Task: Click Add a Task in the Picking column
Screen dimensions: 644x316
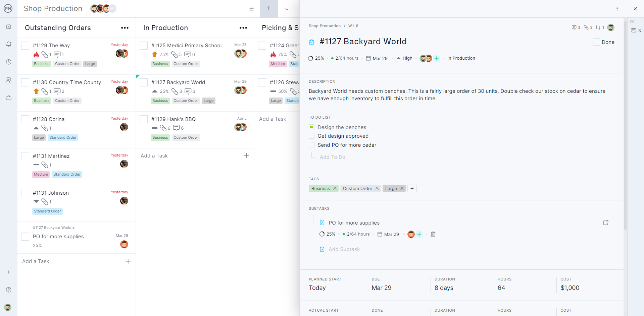Action: 273,119
